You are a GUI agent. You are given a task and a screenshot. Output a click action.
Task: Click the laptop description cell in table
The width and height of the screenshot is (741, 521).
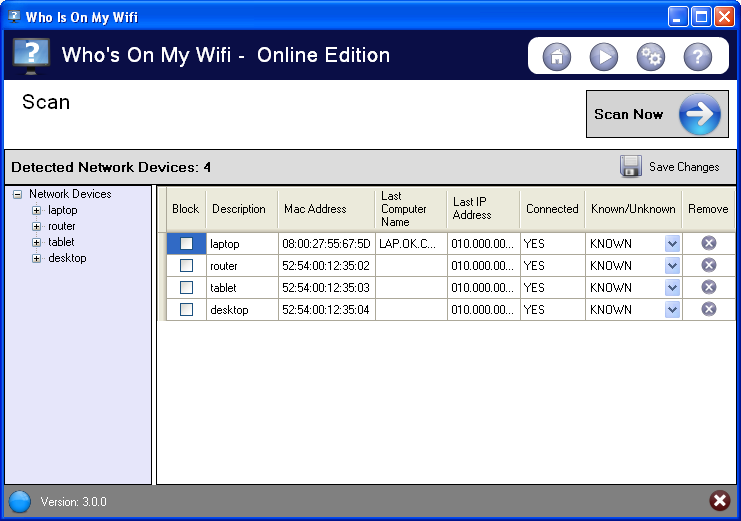242,243
